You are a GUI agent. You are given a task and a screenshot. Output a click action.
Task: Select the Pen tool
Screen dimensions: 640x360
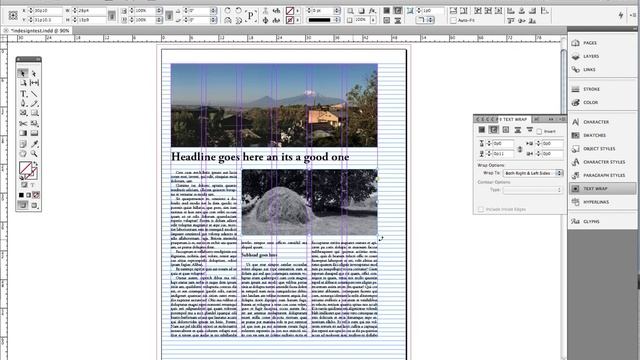[23, 103]
